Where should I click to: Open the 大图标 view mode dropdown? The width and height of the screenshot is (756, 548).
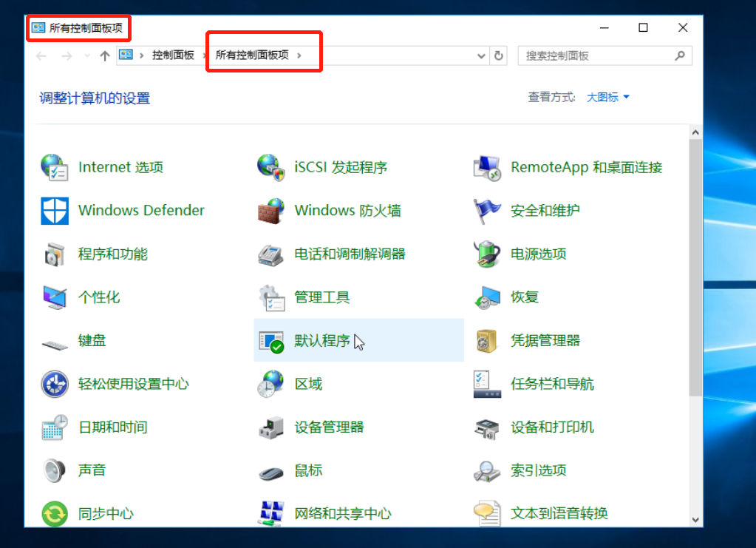607,97
